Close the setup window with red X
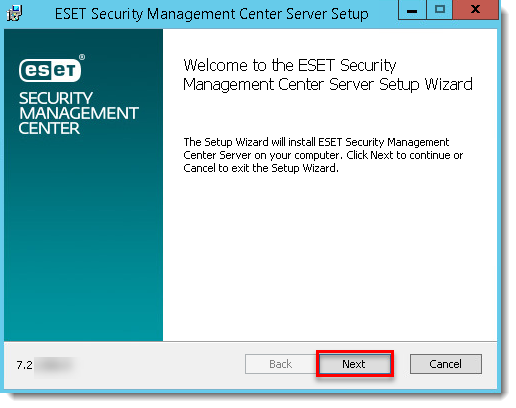Image resolution: width=516 pixels, height=408 pixels. tap(475, 10)
